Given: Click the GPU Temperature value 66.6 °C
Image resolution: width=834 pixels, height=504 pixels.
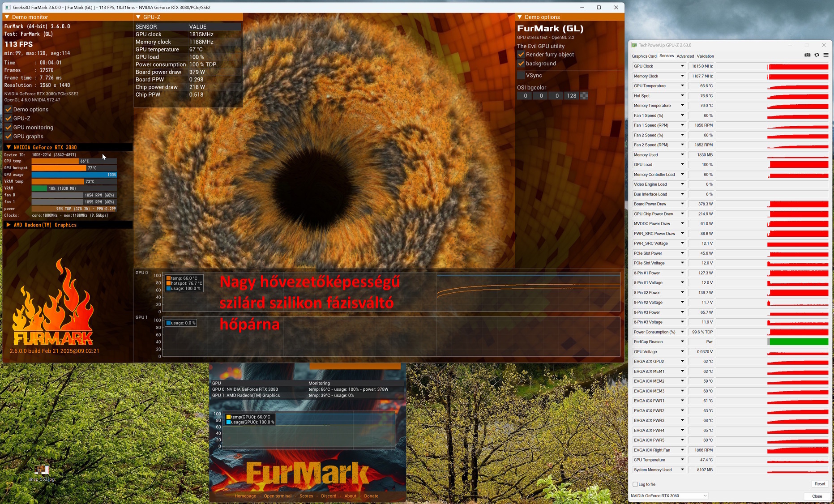Looking at the screenshot, I should 701,86.
